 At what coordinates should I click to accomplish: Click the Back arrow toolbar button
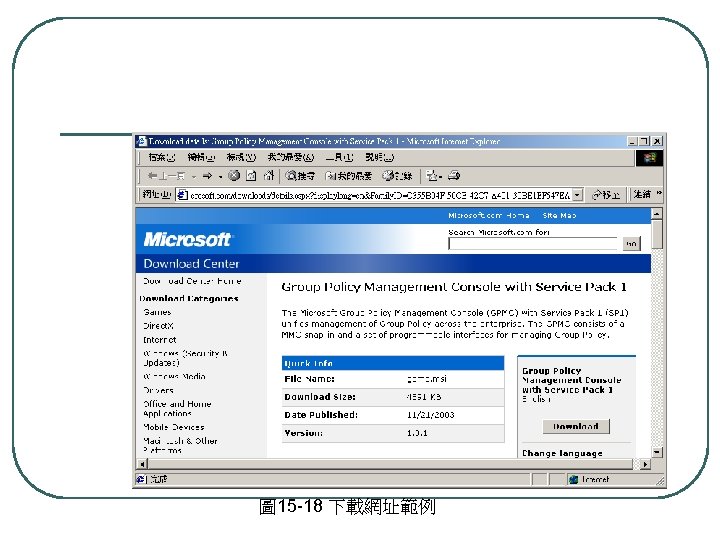tap(166, 176)
